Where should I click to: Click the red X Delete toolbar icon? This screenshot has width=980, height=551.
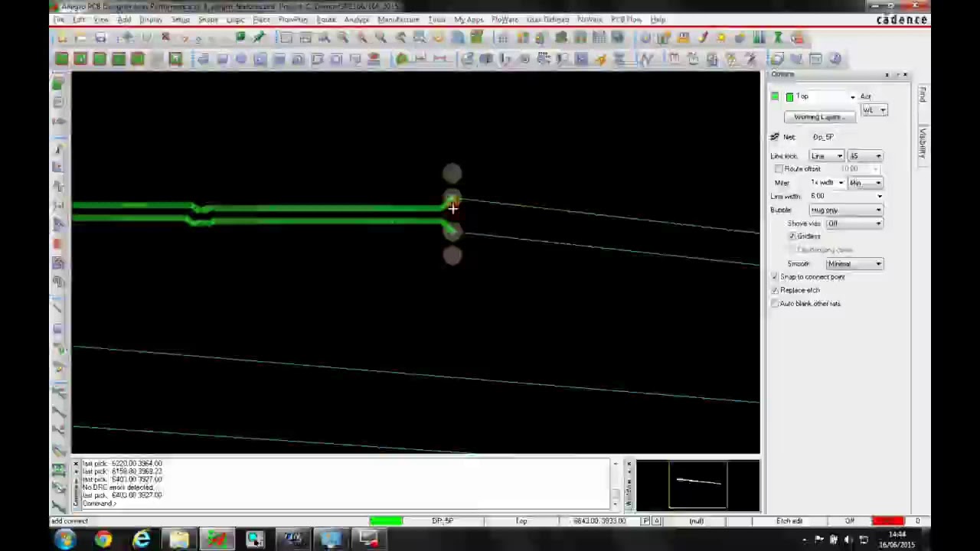click(x=165, y=37)
